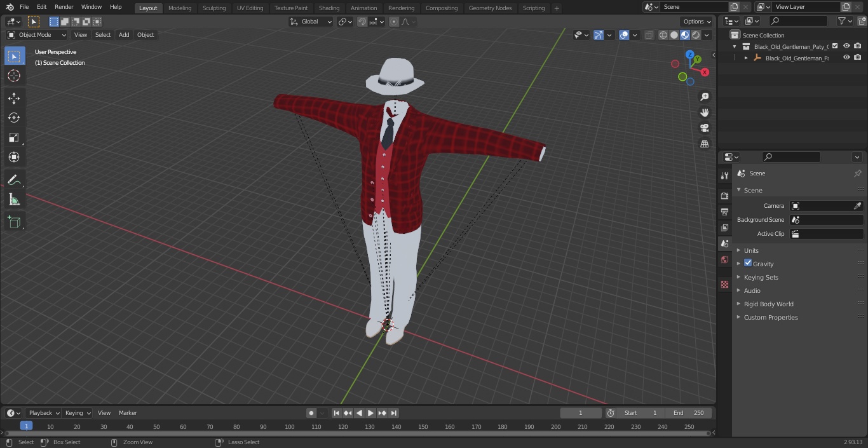Toggle proportional editing button
The width and height of the screenshot is (868, 448).
[x=394, y=22]
